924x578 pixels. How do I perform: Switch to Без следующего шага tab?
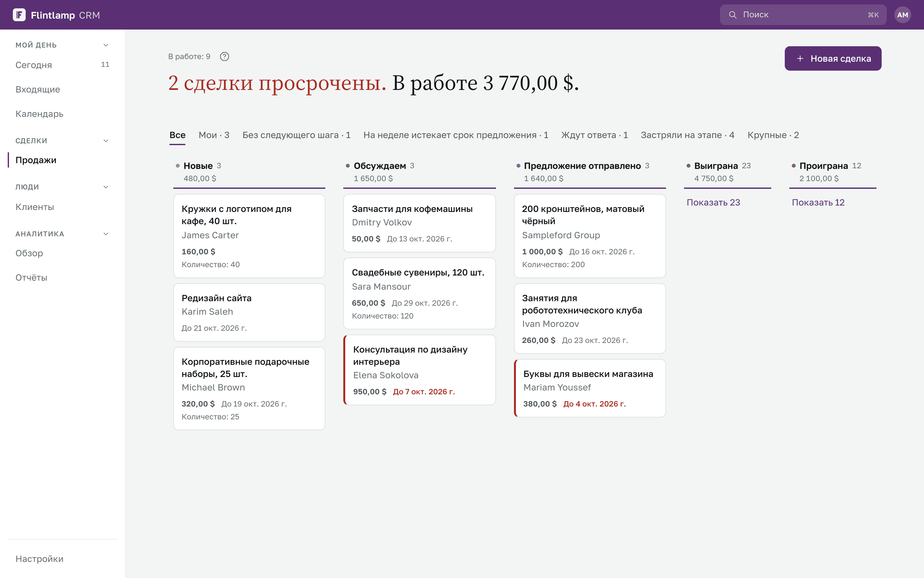coord(296,135)
